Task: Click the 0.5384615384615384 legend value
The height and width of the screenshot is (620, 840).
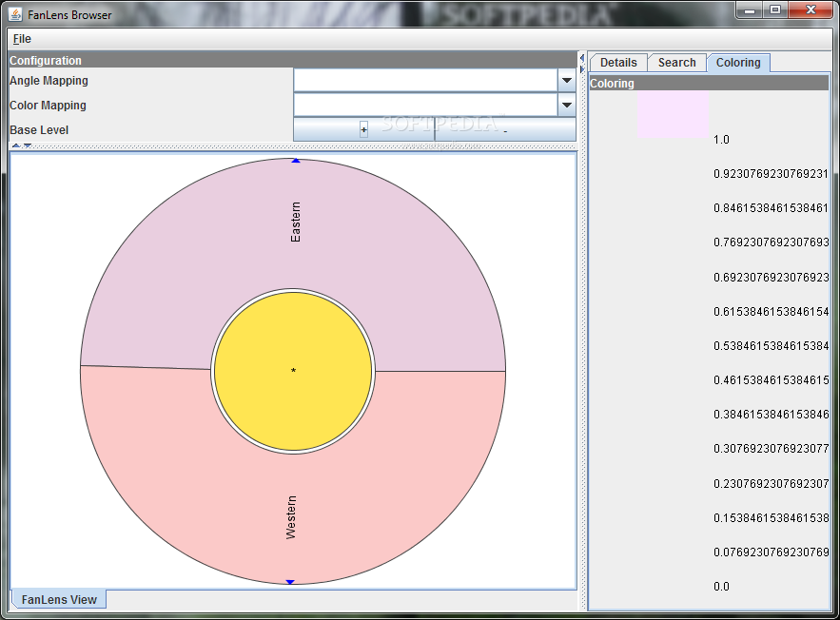Action: pyautogui.click(x=771, y=346)
